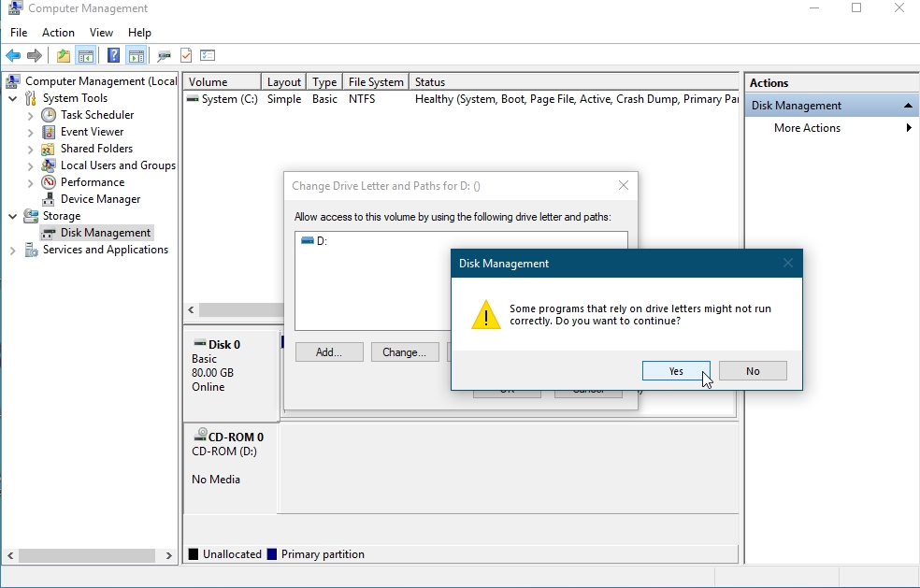Select the Device Manager icon
The image size is (920, 588).
49,199
